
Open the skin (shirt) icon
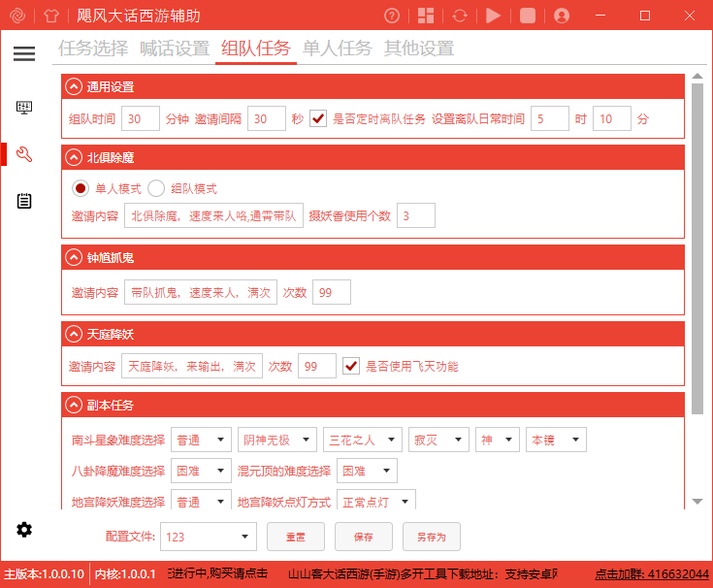[x=50, y=16]
